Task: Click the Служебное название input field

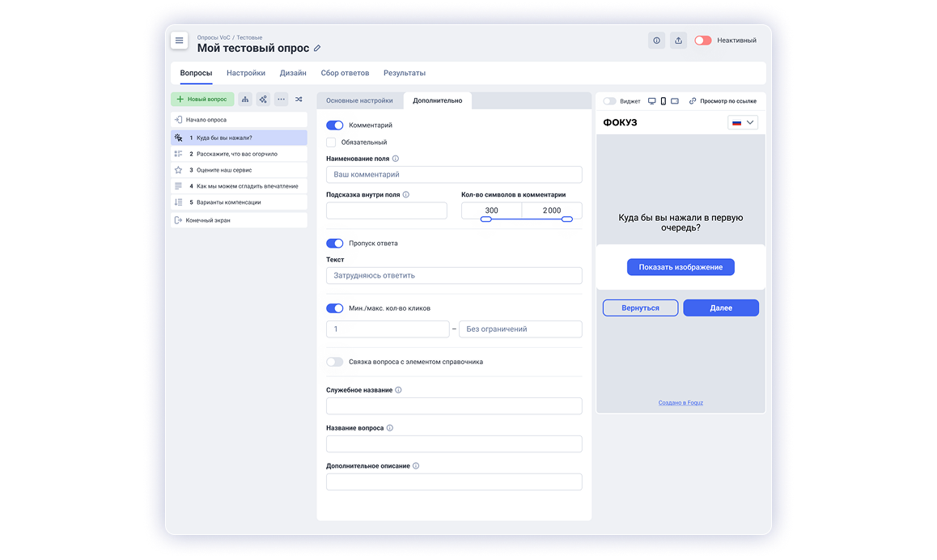Action: click(454, 406)
